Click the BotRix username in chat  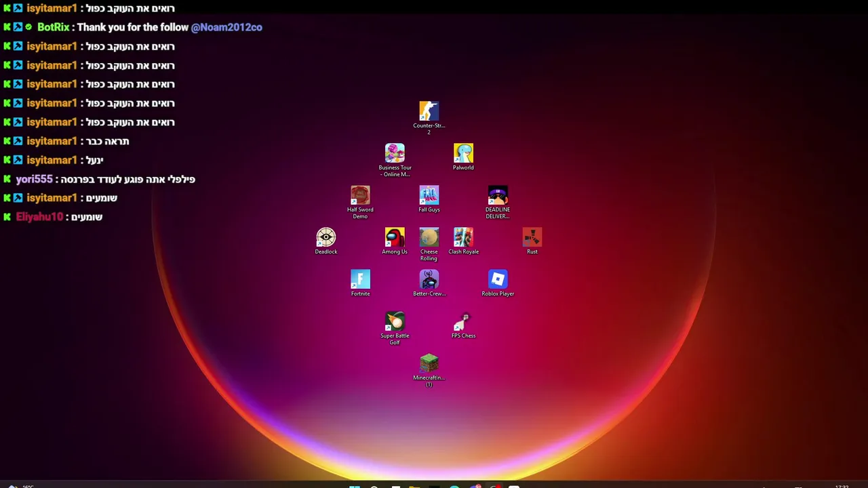click(x=54, y=27)
